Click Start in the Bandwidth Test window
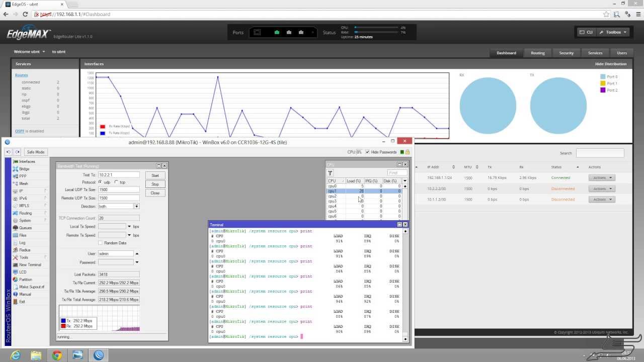The height and width of the screenshot is (362, 644). pyautogui.click(x=155, y=175)
